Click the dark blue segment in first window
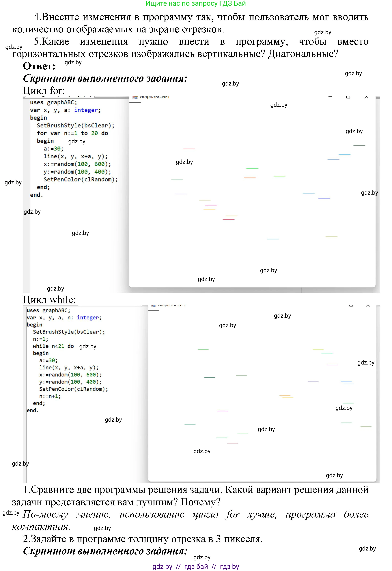The height and width of the screenshot is (571, 392). [324, 198]
